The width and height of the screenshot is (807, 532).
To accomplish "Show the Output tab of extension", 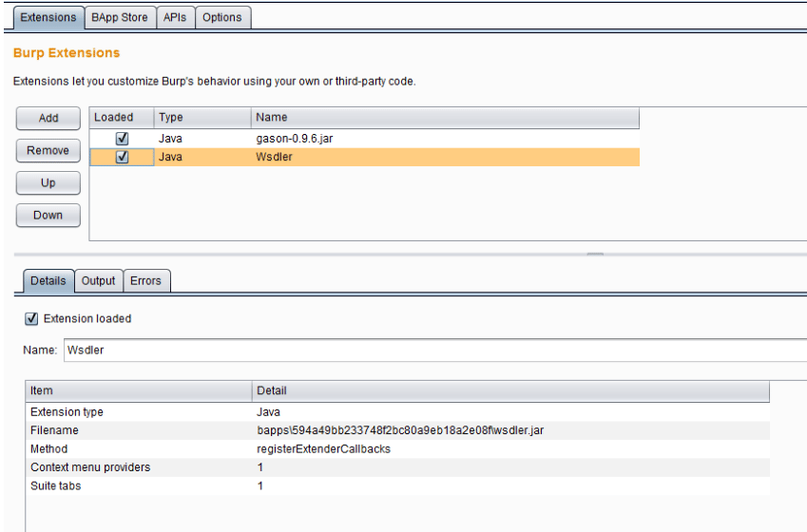I will point(98,281).
